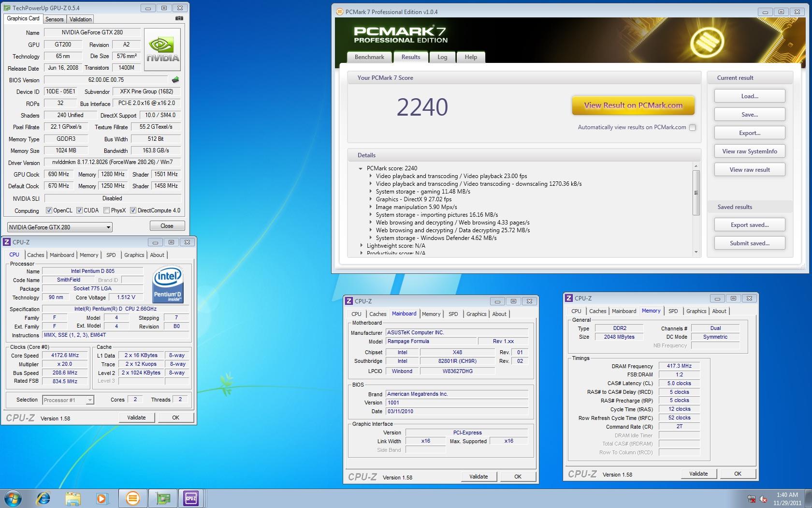Image resolution: width=812 pixels, height=508 pixels.
Task: Click the NVIDIA logo in GPU-Z
Action: [162, 50]
